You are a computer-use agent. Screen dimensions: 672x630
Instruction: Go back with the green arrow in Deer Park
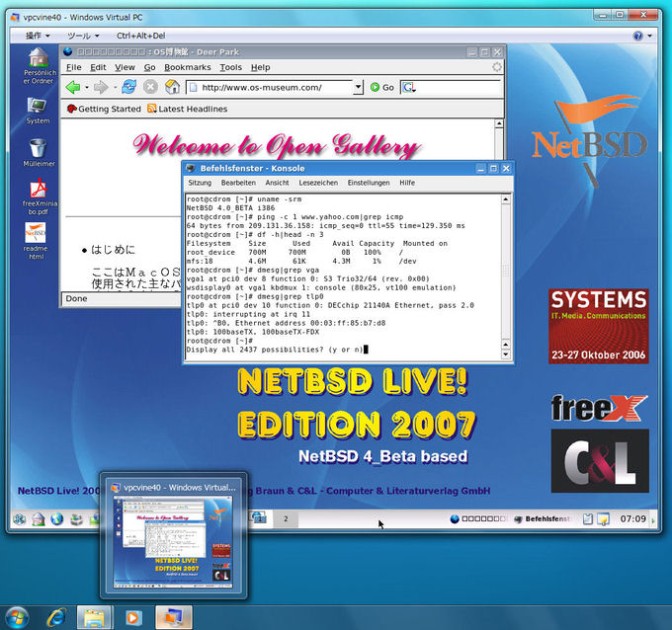(x=73, y=87)
